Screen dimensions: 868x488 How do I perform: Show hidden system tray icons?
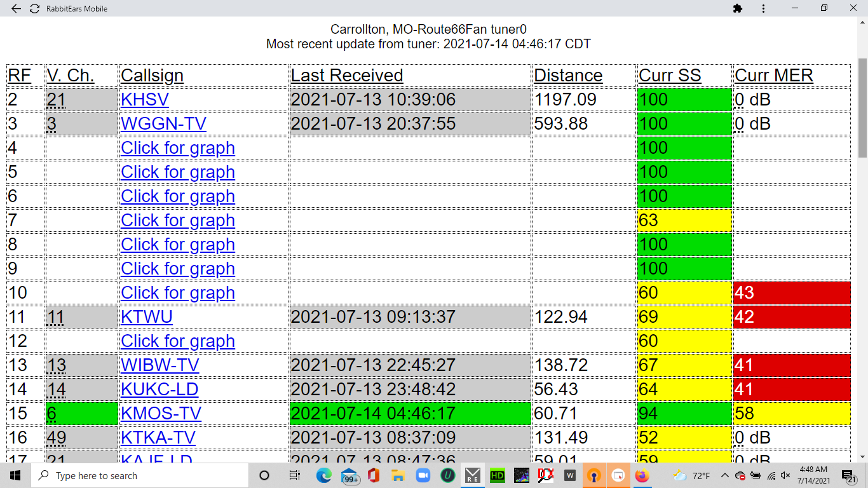pyautogui.click(x=724, y=475)
